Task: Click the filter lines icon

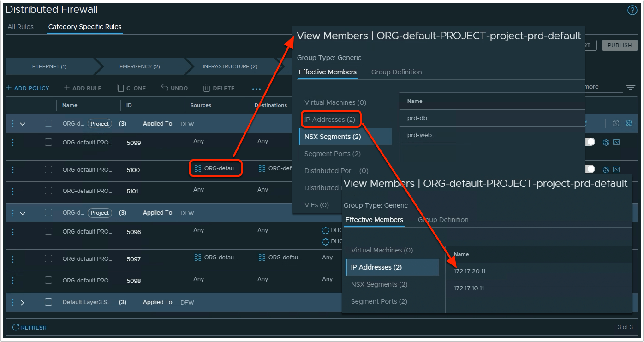Action: 630,87
